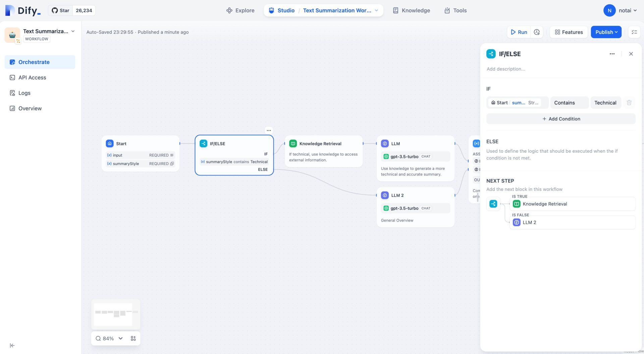The width and height of the screenshot is (644, 354).
Task: Expand the Publish dropdown button
Action: (606, 32)
